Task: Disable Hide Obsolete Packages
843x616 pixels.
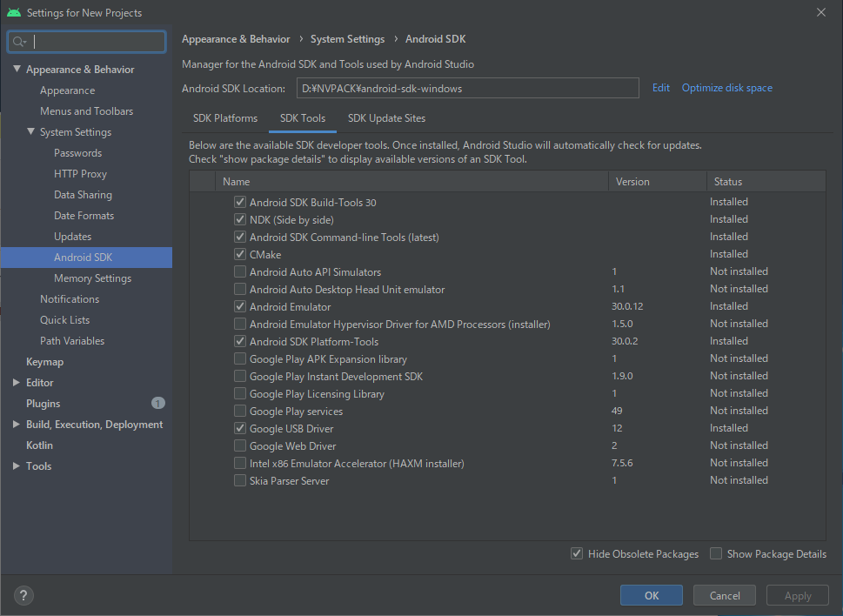Action: (576, 553)
